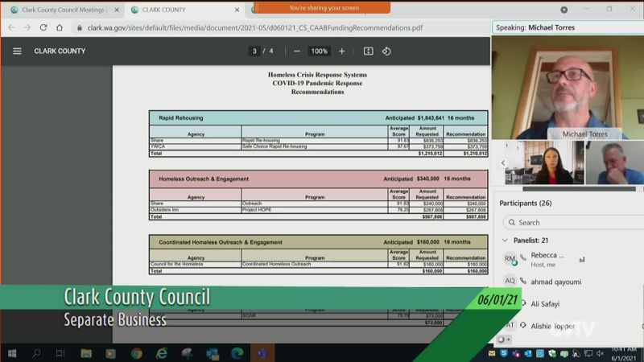Click the PDF zoom out minus button
The image size is (644, 362).
click(x=297, y=51)
